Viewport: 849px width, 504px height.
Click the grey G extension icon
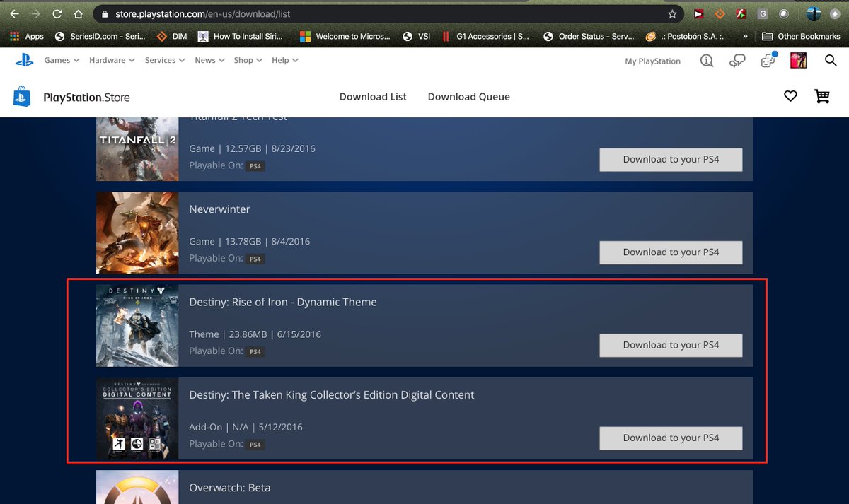(x=763, y=13)
